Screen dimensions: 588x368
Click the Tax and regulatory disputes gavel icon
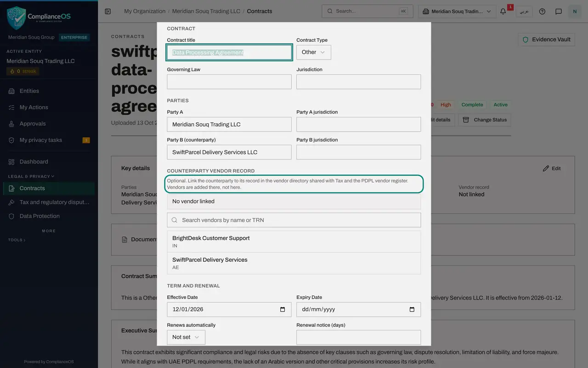(11, 202)
